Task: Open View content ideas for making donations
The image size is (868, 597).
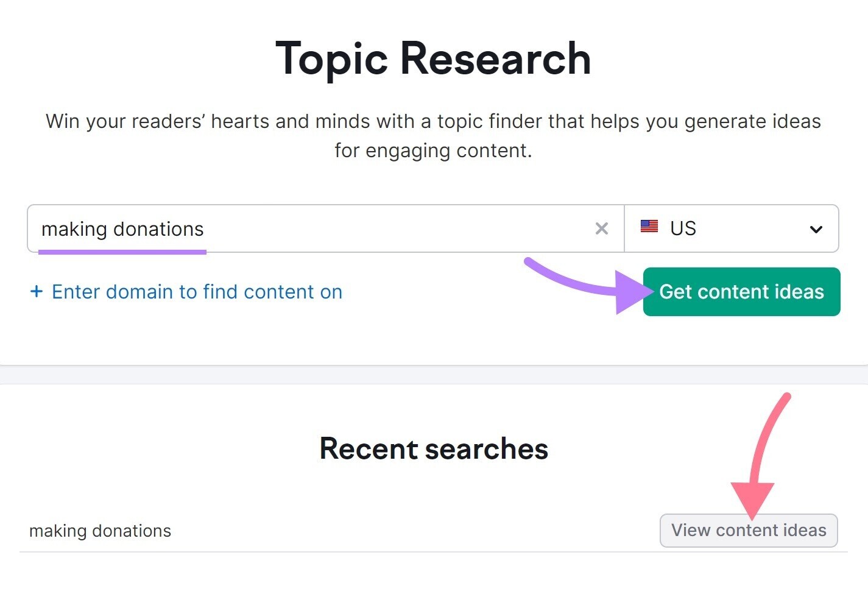Action: coord(749,531)
